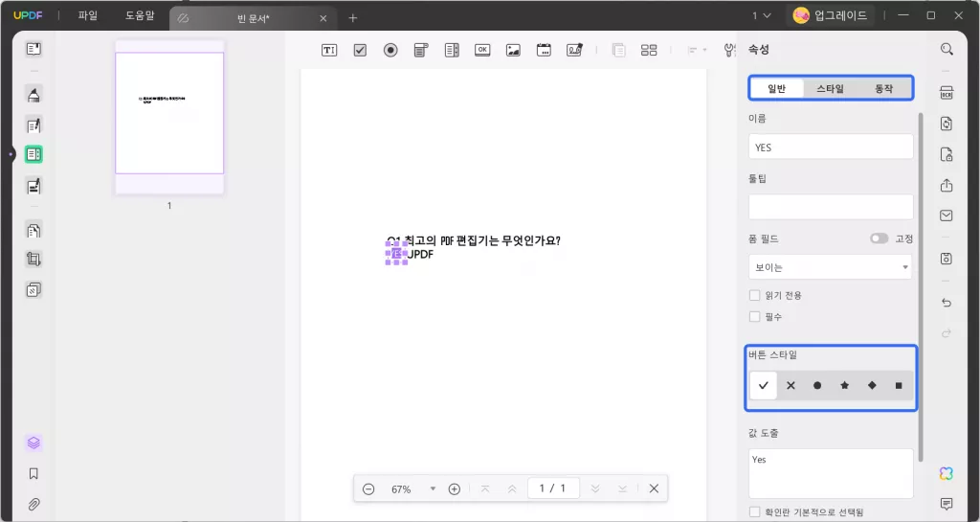Open the 파일 menu

(x=87, y=15)
